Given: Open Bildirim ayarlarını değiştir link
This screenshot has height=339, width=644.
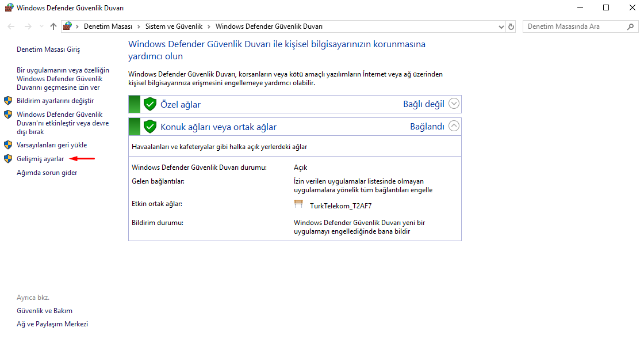Looking at the screenshot, I should (x=55, y=101).
